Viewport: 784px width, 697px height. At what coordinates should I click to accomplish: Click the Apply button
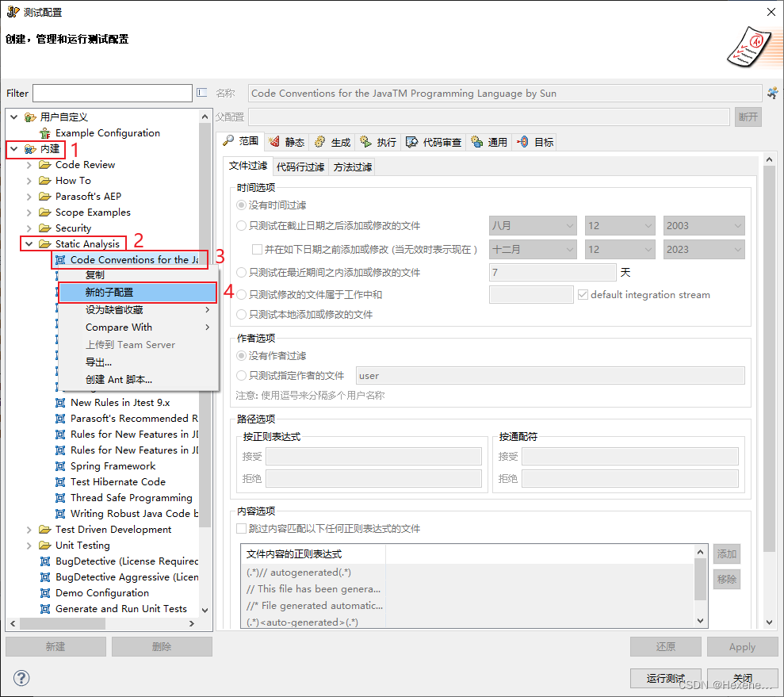[742, 646]
